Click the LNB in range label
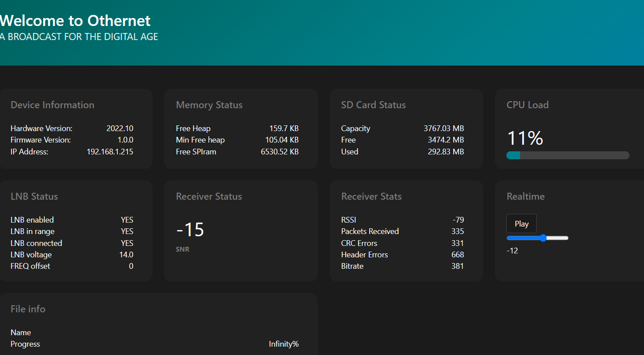Viewport: 644px width, 355px height. point(33,231)
